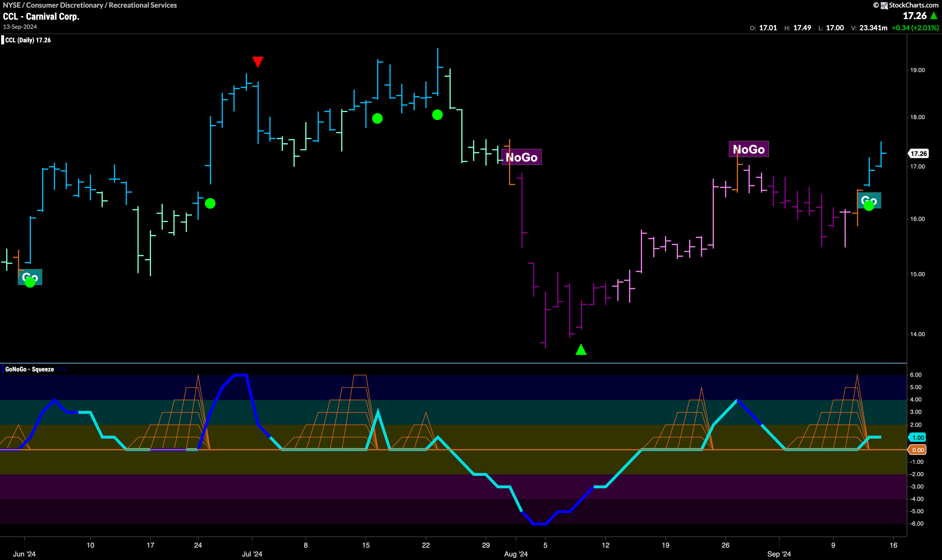Screen dimensions: 942x560
Task: Click the orange 0.00 squeeze value tag
Action: click(918, 450)
